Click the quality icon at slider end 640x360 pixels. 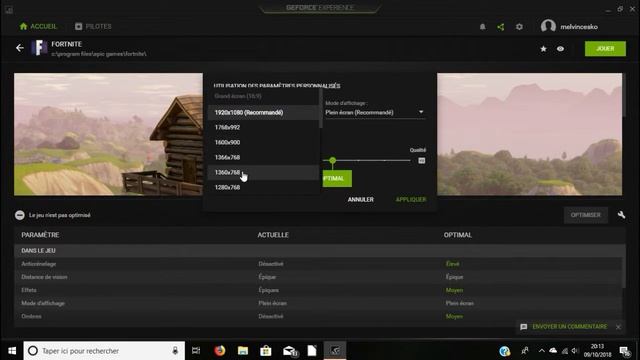pos(422,160)
